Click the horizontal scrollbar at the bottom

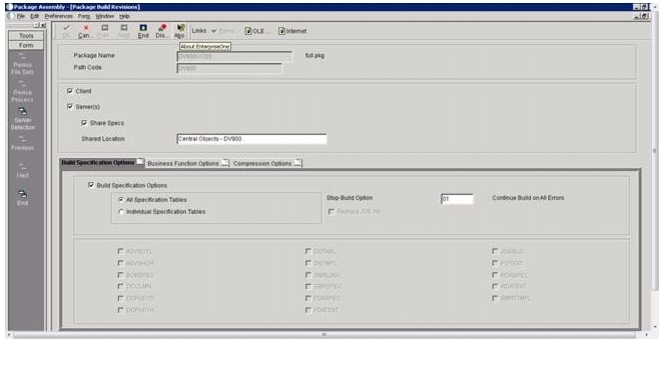pyautogui.click(x=324, y=335)
